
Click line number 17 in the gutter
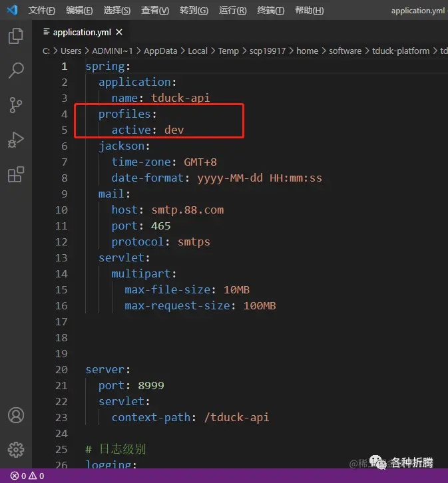pos(61,321)
